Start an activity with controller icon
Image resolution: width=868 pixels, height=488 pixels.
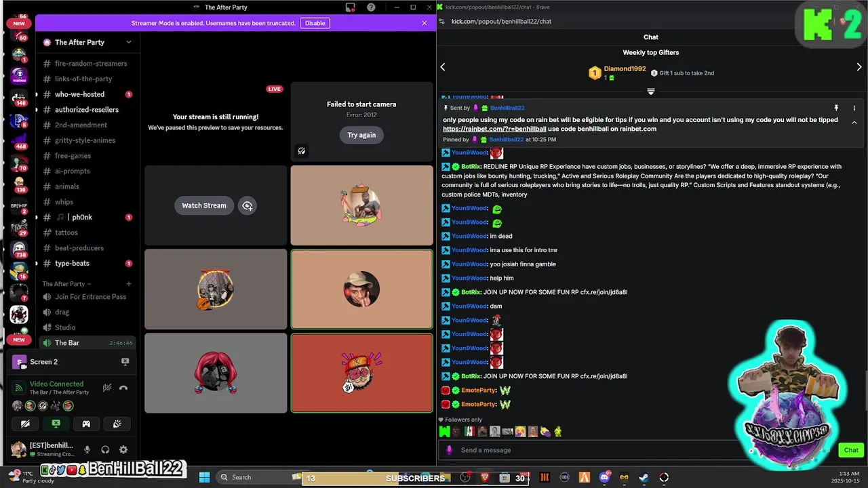86,424
